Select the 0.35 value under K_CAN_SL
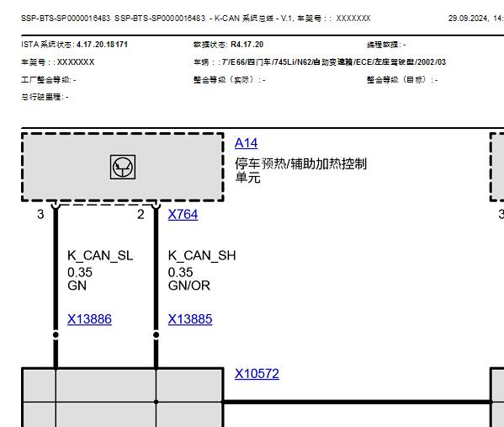This screenshot has height=427, width=504. tap(80, 273)
